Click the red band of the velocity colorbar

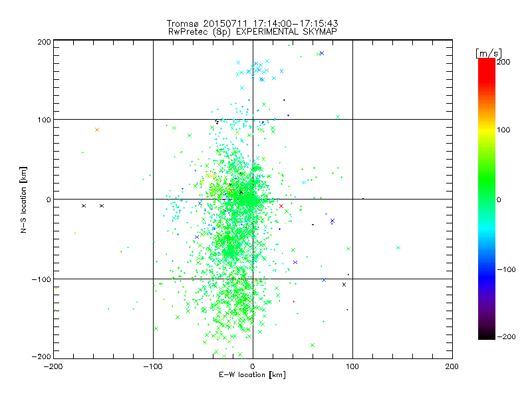tap(487, 70)
